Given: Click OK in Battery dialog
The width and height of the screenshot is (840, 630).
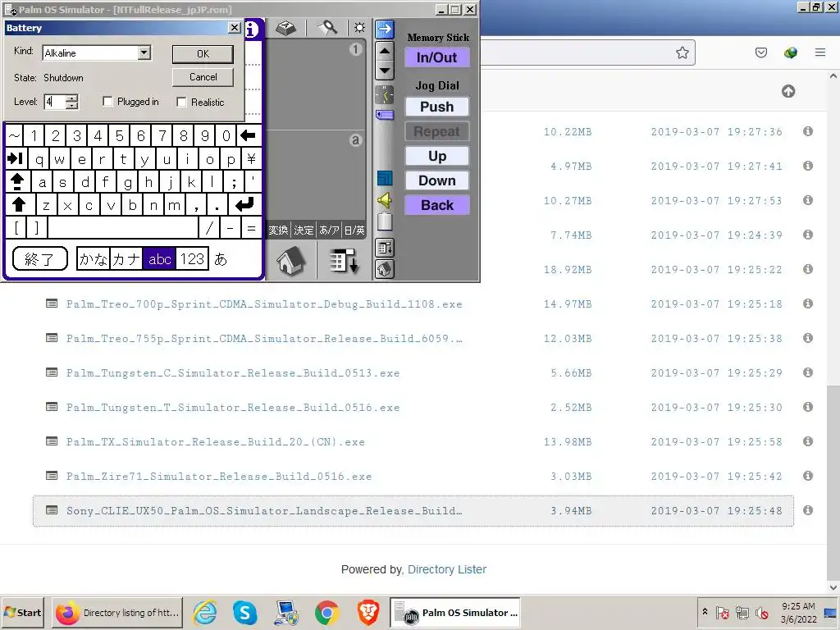Looking at the screenshot, I should click(x=203, y=53).
